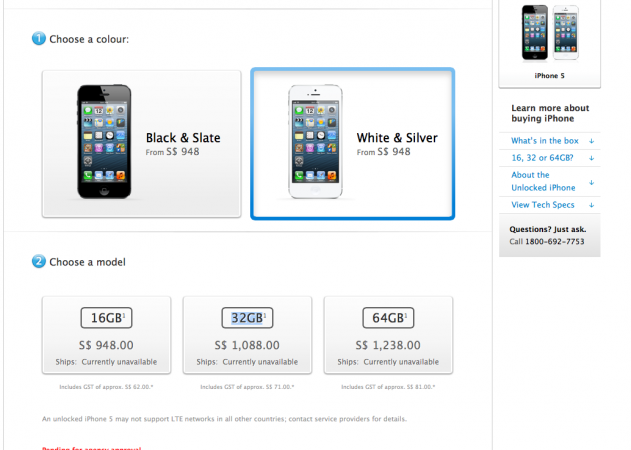Open the iPhone 5 sidebar thumbnail
The image size is (631, 450).
550,42
